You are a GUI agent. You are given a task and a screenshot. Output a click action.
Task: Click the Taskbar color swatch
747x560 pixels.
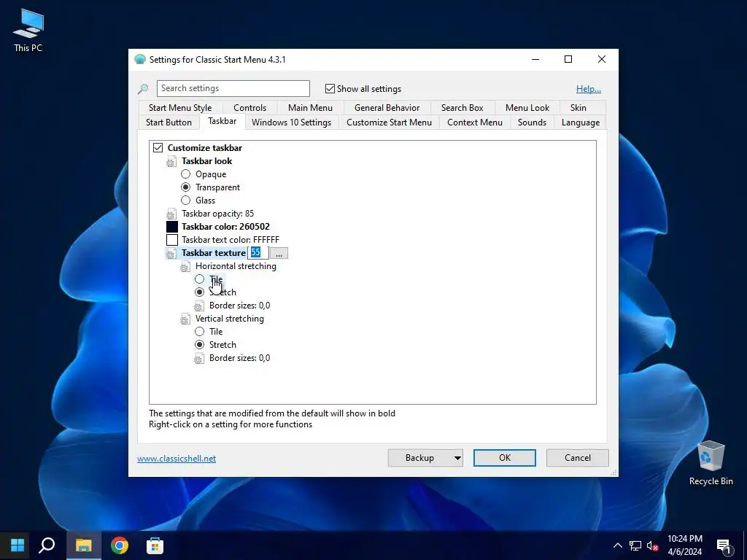172,227
